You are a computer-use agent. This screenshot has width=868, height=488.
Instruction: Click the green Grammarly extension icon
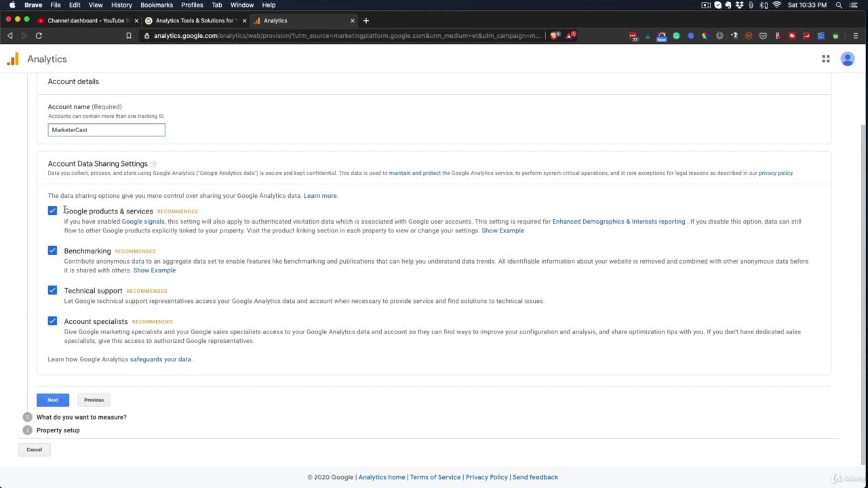(x=676, y=35)
